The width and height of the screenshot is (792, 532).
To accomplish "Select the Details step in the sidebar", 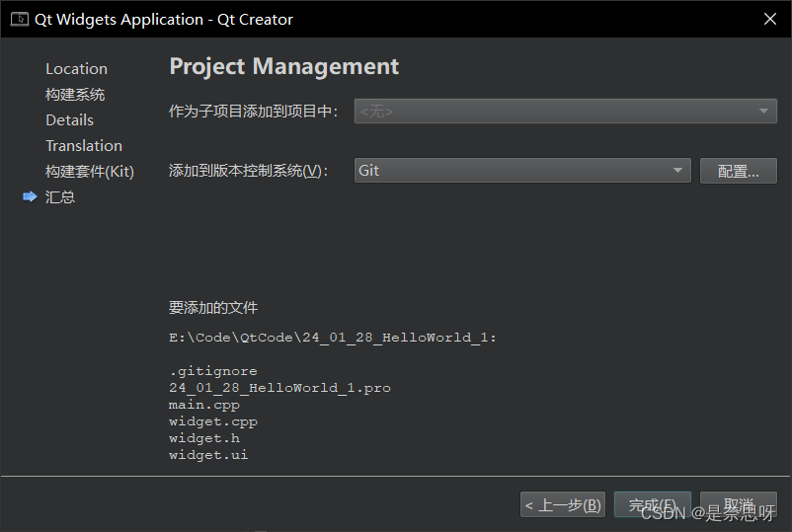I will coord(70,120).
